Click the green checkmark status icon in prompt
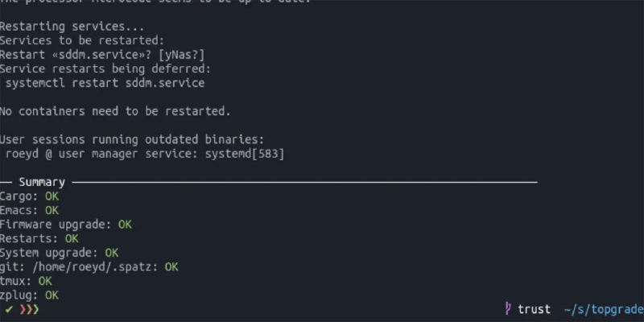 tap(7, 309)
